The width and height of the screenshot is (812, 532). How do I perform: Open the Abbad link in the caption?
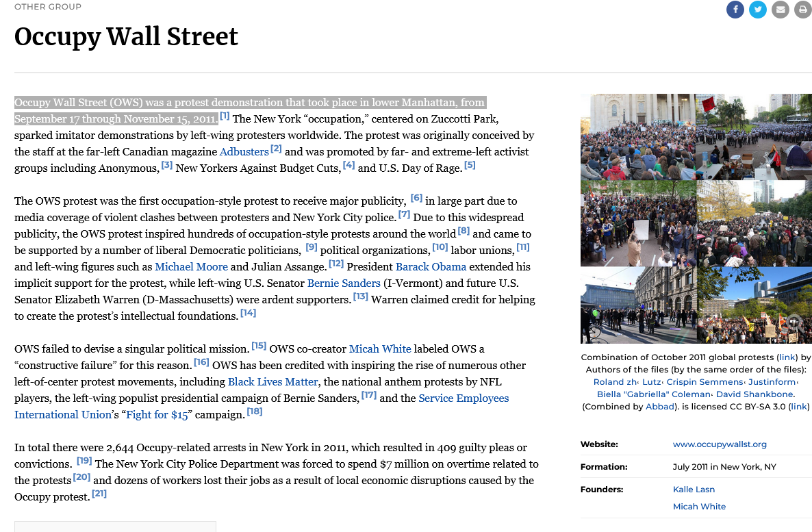[x=660, y=407]
